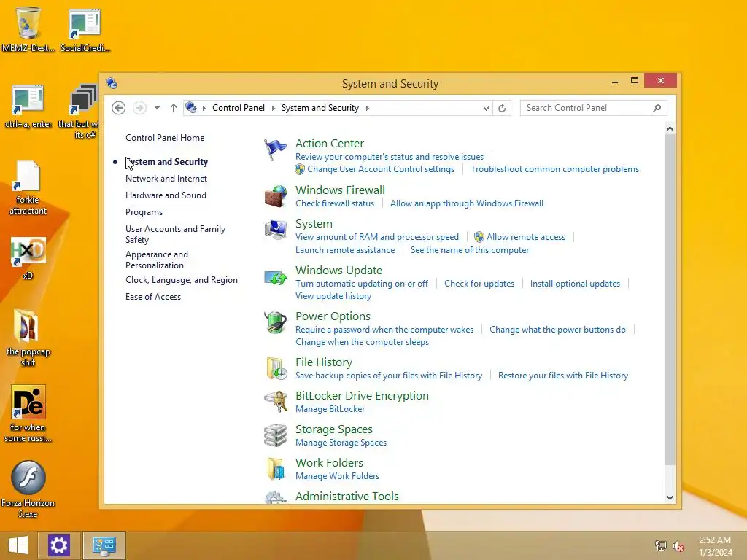The height and width of the screenshot is (560, 747).
Task: Select the 'ctrl+a, enter' desktop shortcut
Action: click(x=28, y=106)
